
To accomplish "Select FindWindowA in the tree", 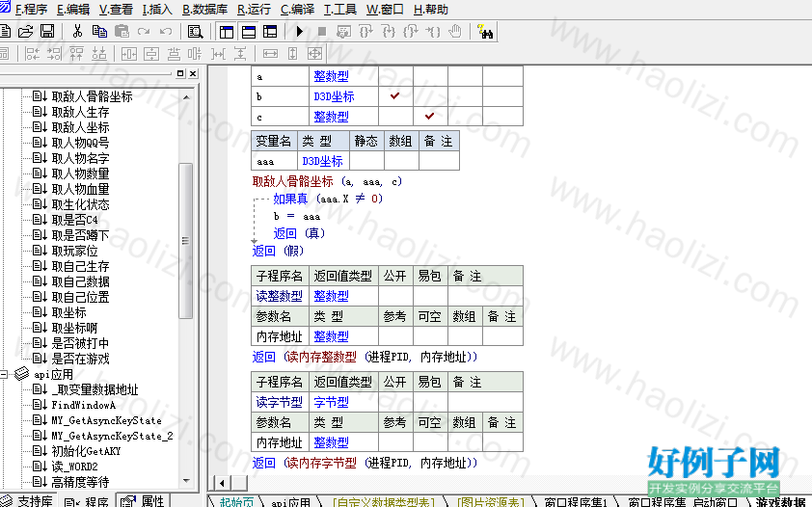I will pyautogui.click(x=83, y=405).
